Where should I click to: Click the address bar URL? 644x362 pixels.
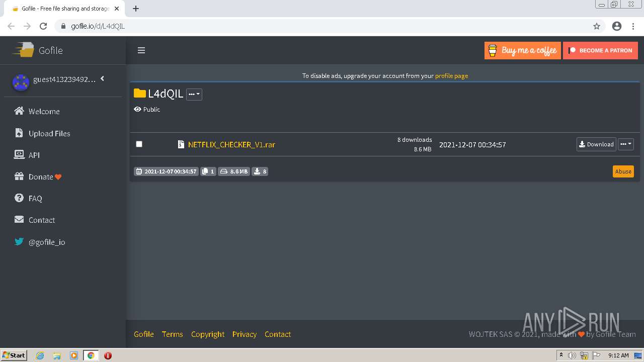tap(98, 26)
